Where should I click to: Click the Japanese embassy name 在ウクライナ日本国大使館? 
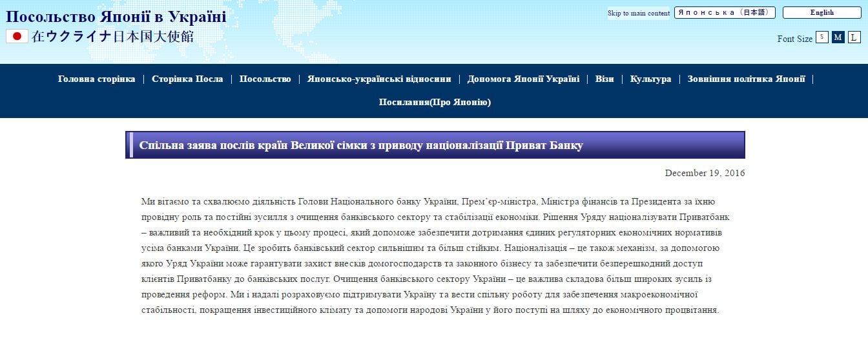point(112,37)
